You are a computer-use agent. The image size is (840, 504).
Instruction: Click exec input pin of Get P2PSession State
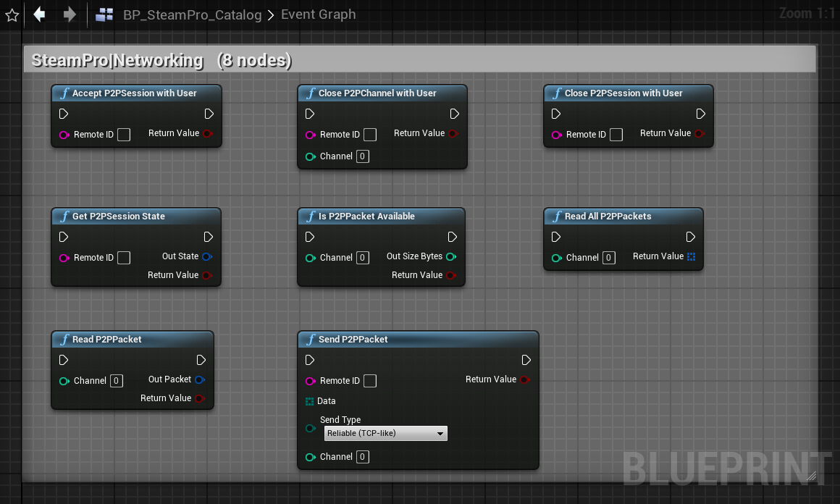click(64, 237)
